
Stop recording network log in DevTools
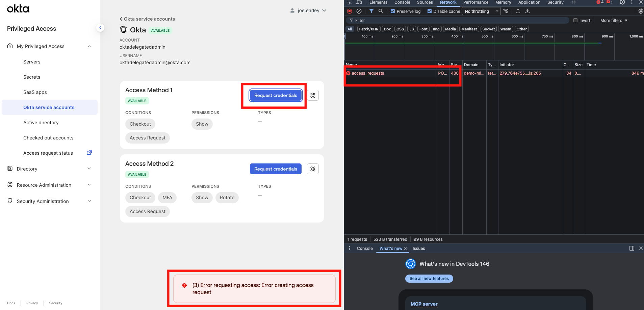tap(350, 11)
